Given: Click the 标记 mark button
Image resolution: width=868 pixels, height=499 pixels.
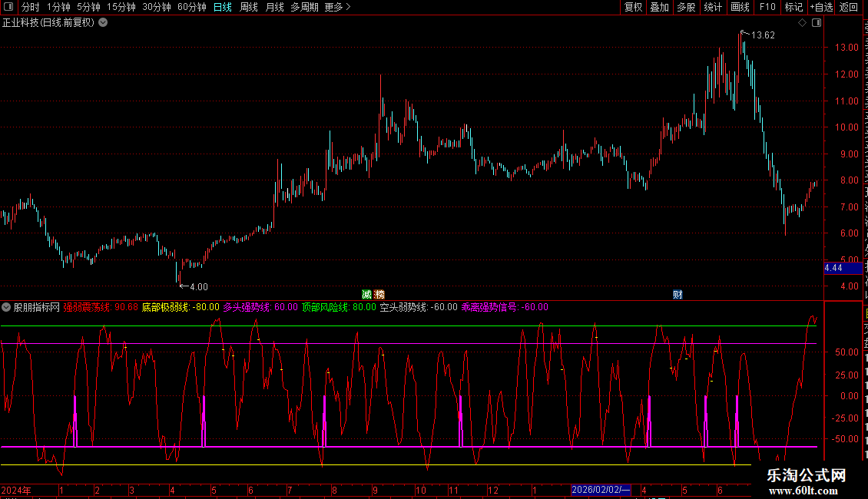Looking at the screenshot, I should 793,7.
